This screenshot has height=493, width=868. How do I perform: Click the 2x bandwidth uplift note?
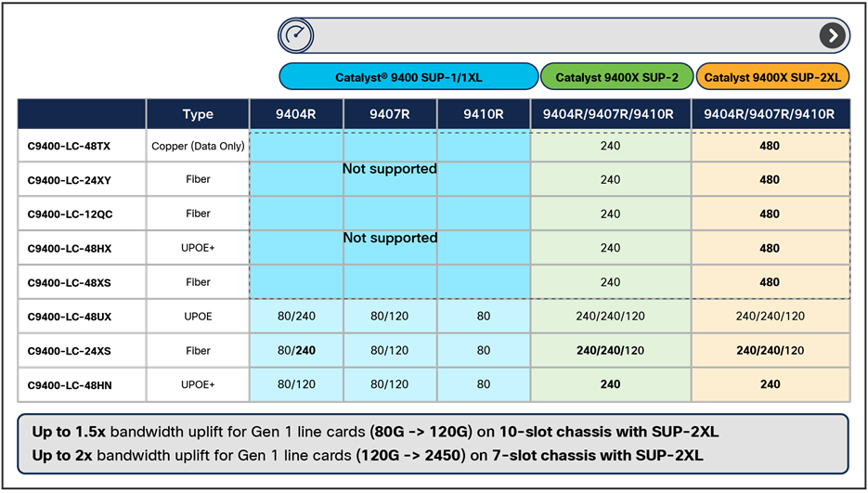pyautogui.click(x=368, y=455)
